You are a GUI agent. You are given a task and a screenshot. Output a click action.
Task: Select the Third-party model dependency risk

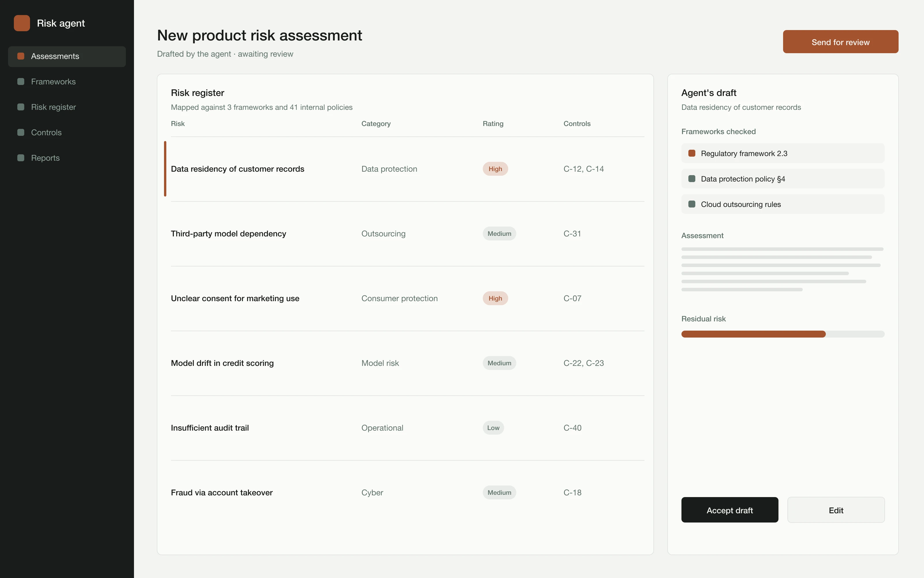407,234
